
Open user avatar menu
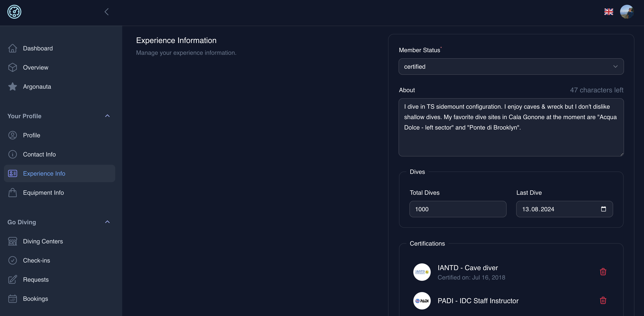pos(627,12)
